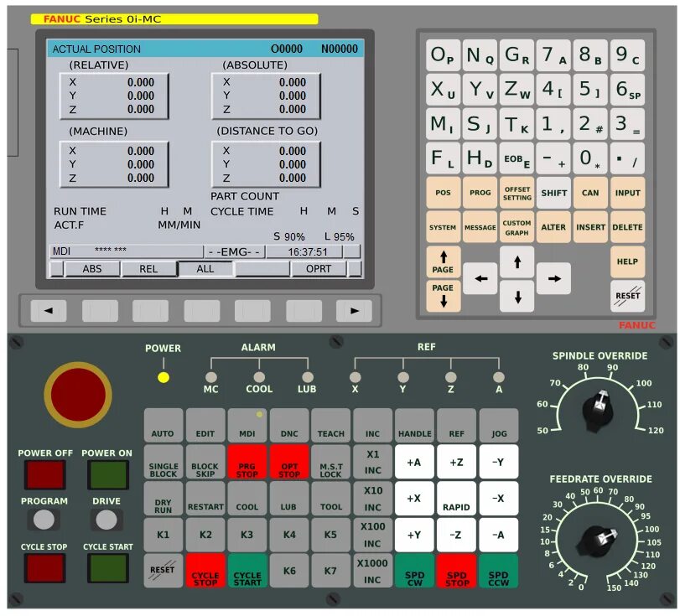The image size is (680, 616).
Task: Click the PAGE down arrow key
Action: point(443,296)
